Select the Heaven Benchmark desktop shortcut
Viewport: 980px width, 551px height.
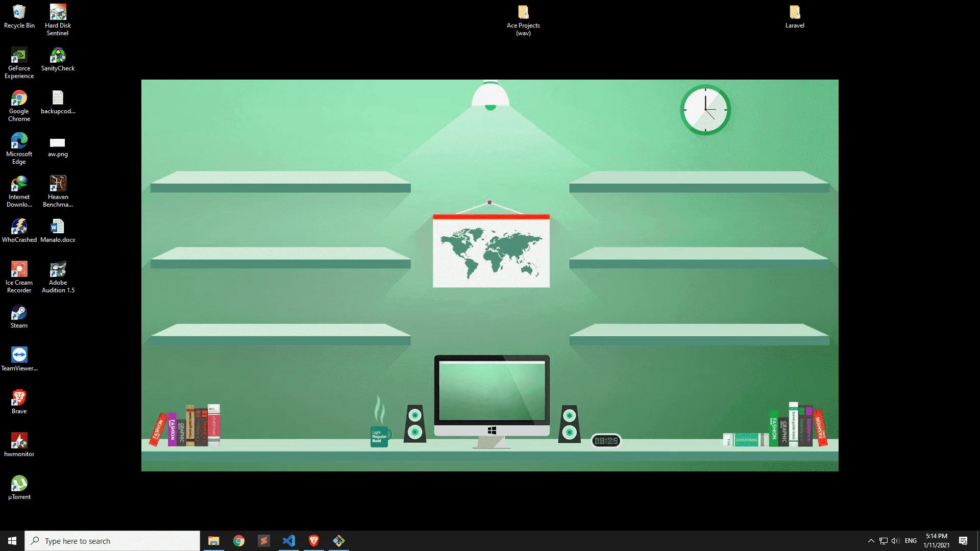[x=58, y=191]
